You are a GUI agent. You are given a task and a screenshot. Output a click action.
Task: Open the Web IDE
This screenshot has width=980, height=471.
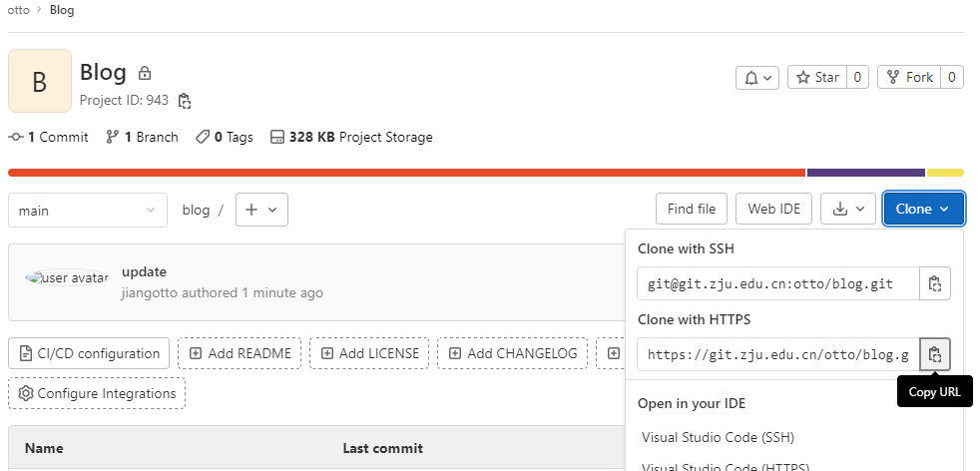[x=773, y=209]
